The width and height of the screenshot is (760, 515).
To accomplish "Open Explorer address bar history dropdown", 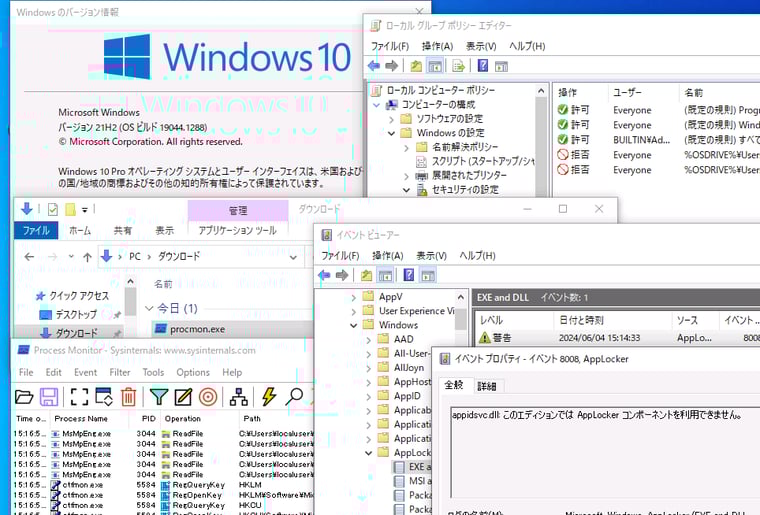I will point(293,257).
